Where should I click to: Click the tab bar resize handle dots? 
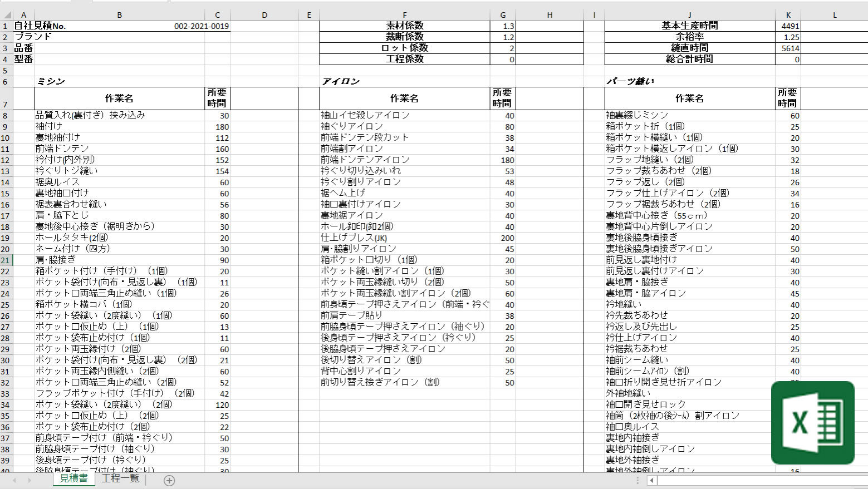click(x=637, y=480)
